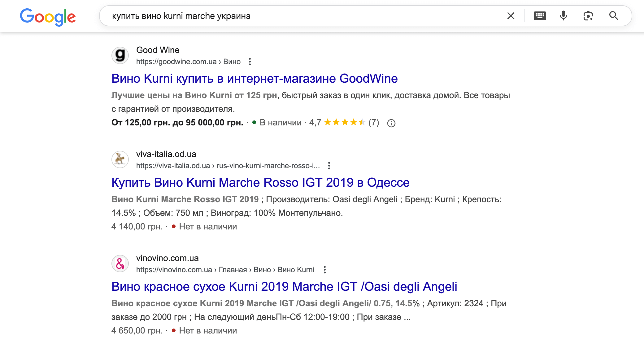Click the viva-italia.od.ua site favicon

click(120, 159)
